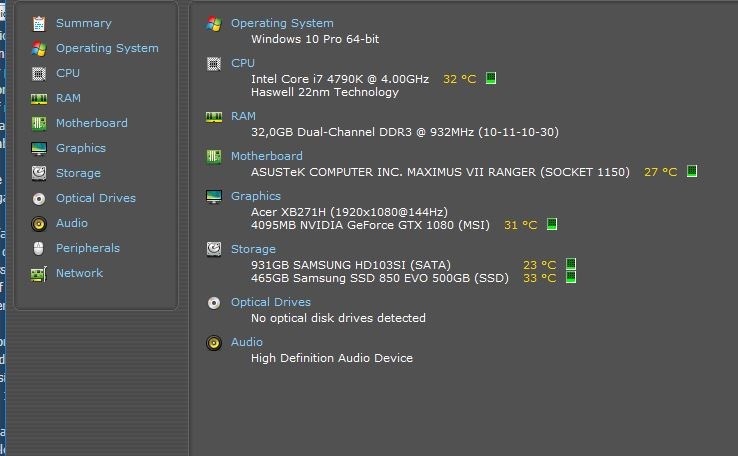Click the Audio heading link in summary
The width and height of the screenshot is (738, 456).
247,342
